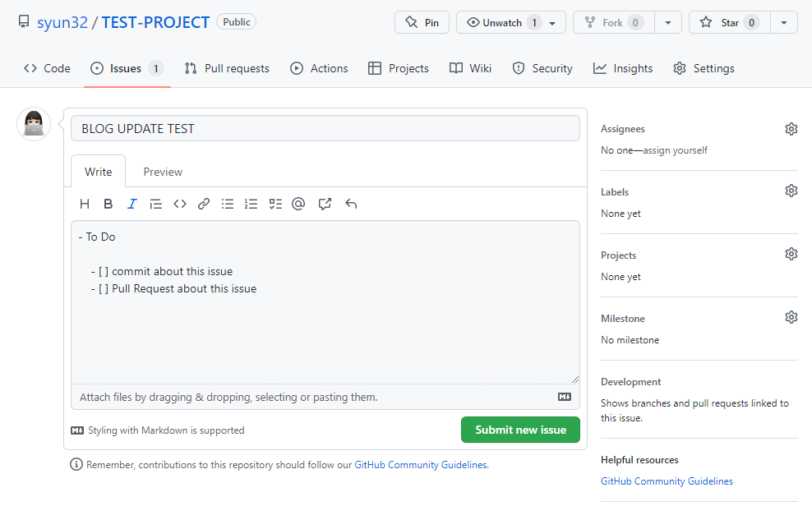Viewport: 812px width, 506px height.
Task: Open the Code tab
Action: coord(47,68)
